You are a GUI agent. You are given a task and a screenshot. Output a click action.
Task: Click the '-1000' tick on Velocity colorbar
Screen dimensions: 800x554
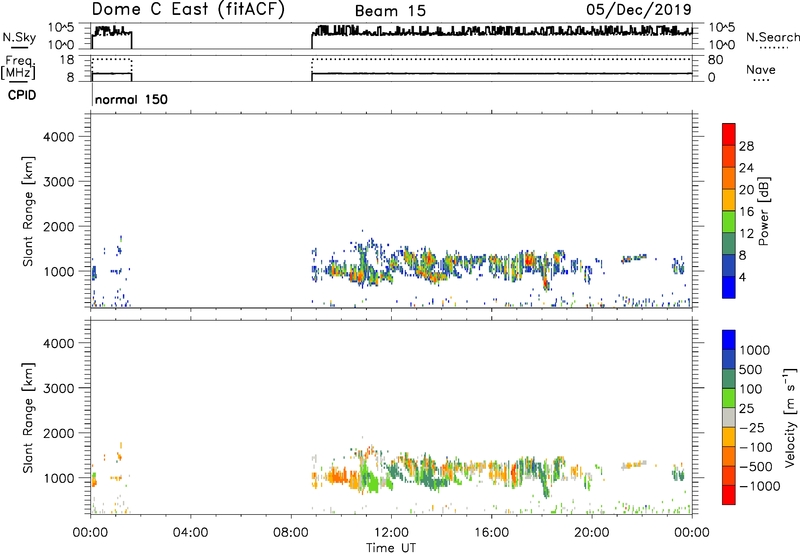(760, 486)
